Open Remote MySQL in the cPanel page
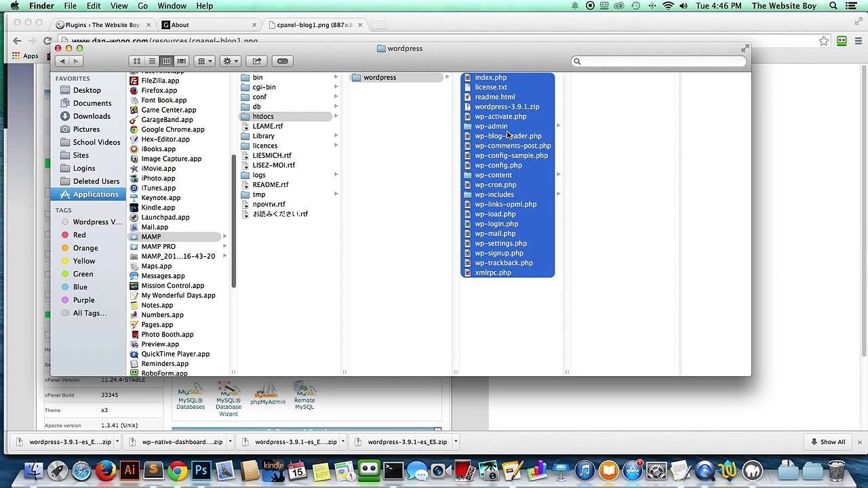Viewport: 868px width, 488px height. tap(304, 395)
